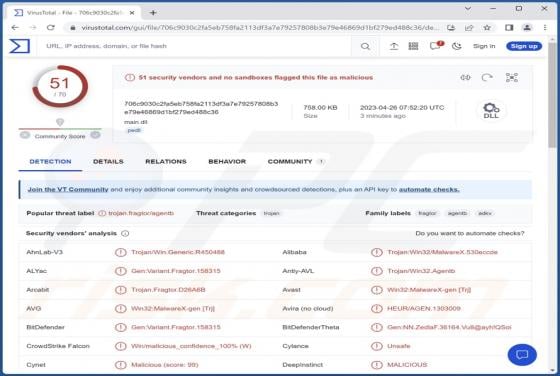This screenshot has width=560, height=376.
Task: Open the chat support bubble button
Action: tap(522, 355)
